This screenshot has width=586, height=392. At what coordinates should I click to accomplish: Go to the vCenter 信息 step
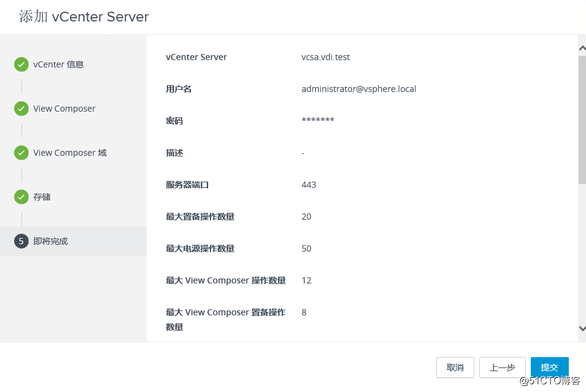pyautogui.click(x=58, y=64)
